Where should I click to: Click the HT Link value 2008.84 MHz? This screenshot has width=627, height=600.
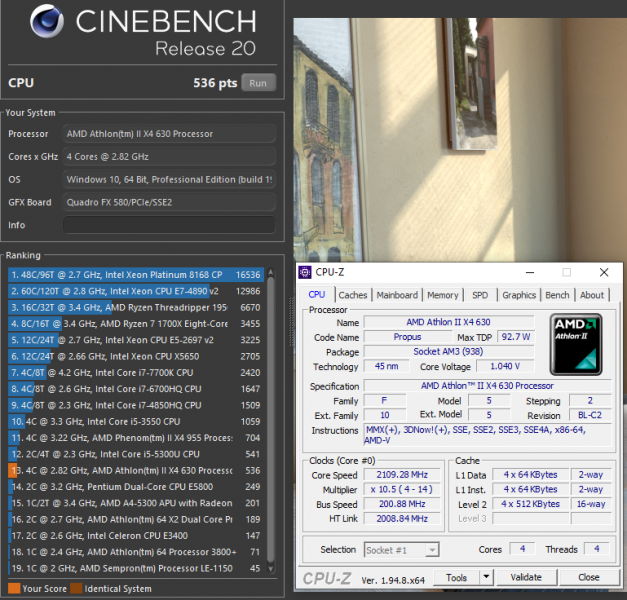402,519
